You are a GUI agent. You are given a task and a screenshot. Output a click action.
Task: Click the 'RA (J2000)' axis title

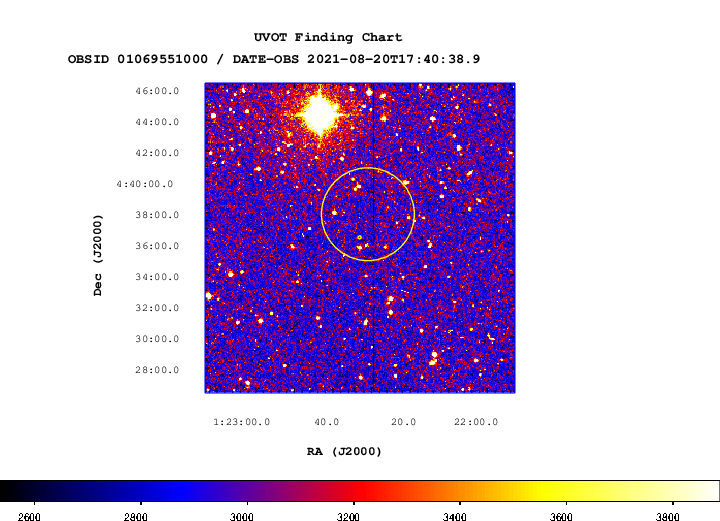344,452
